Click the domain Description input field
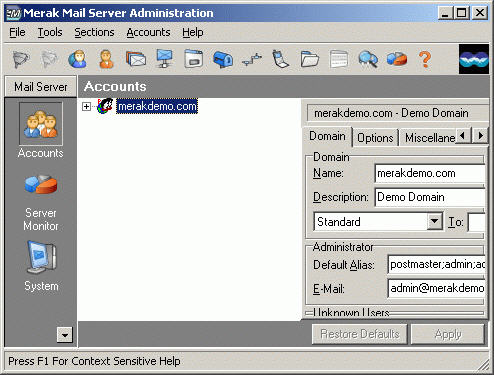 tap(430, 197)
